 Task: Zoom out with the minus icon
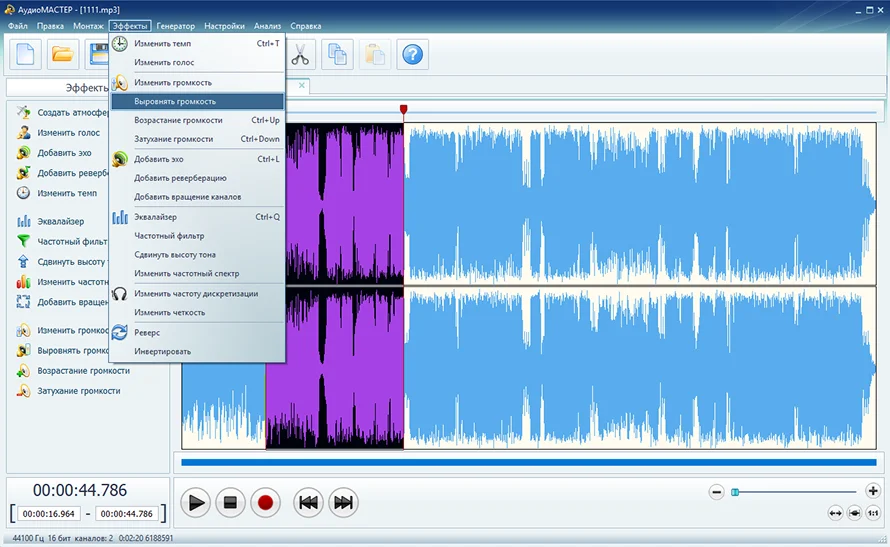[x=716, y=492]
